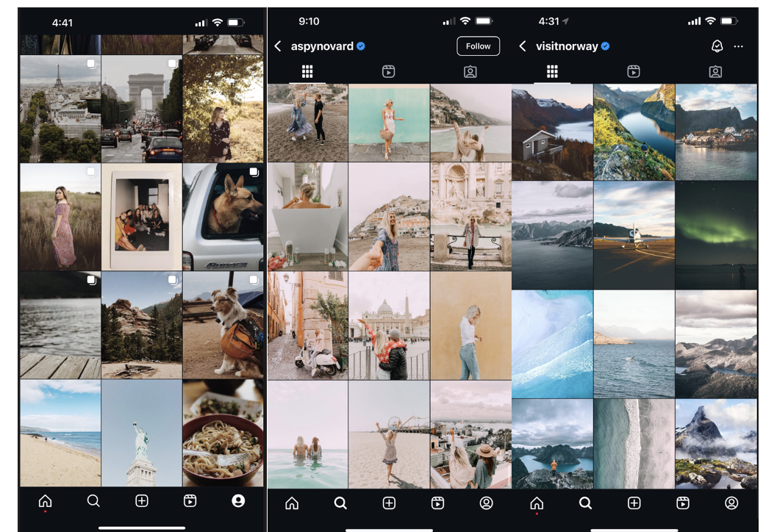
Task: Open the small airplane on runway photo
Action: pos(634,235)
